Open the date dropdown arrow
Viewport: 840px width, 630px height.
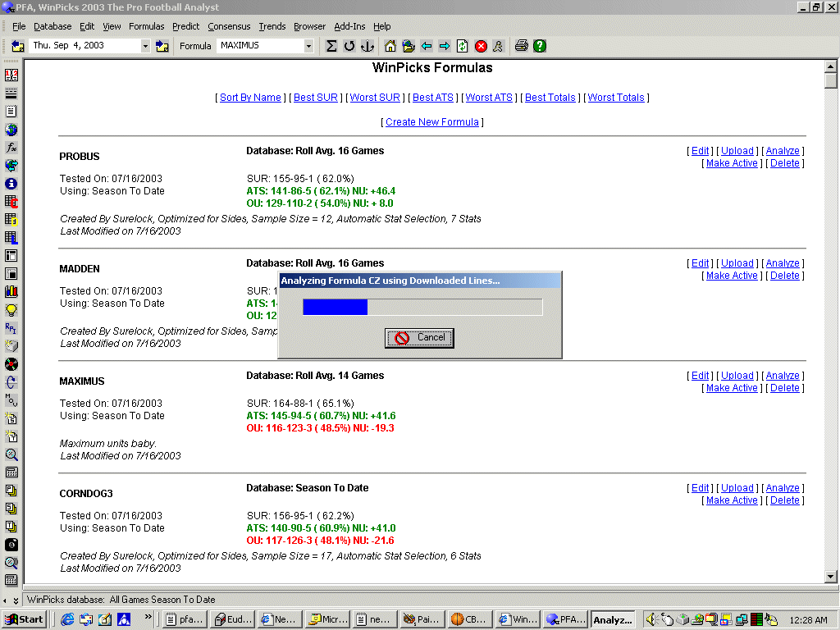click(x=145, y=46)
